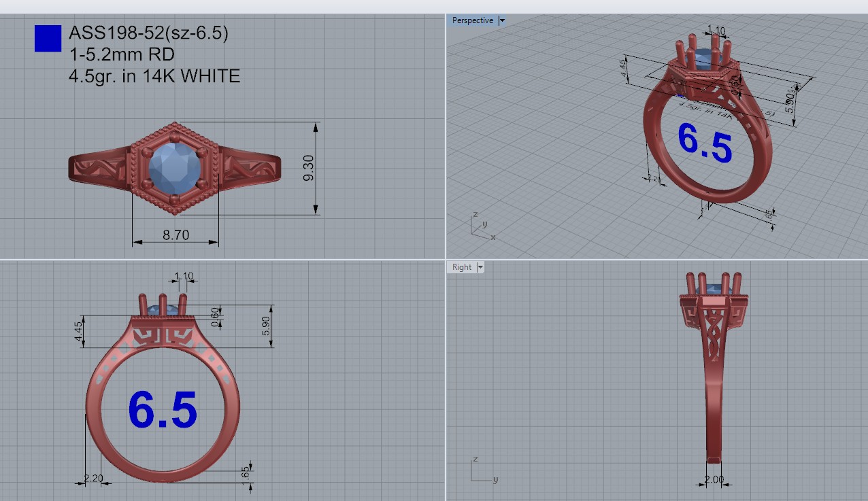Open the Right viewport title menu arrow

click(x=480, y=267)
